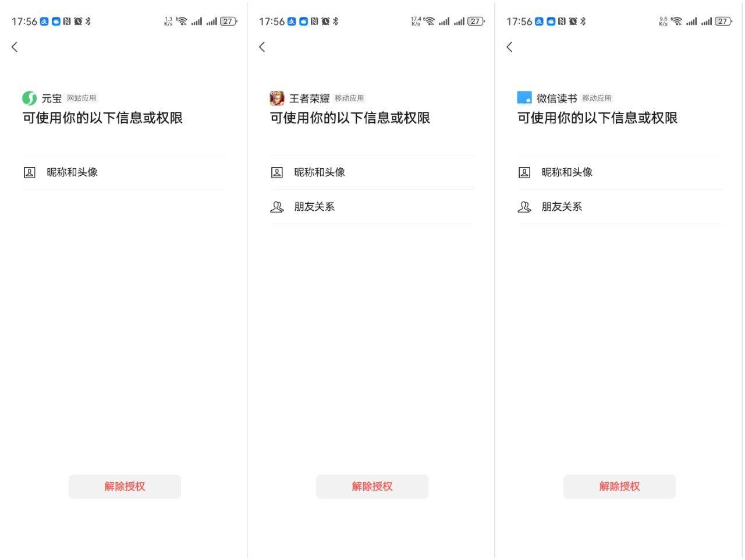This screenshot has width=745, height=560.
Task: Select 朋友关系 text in 微信读书 permissions
Action: coord(562,207)
